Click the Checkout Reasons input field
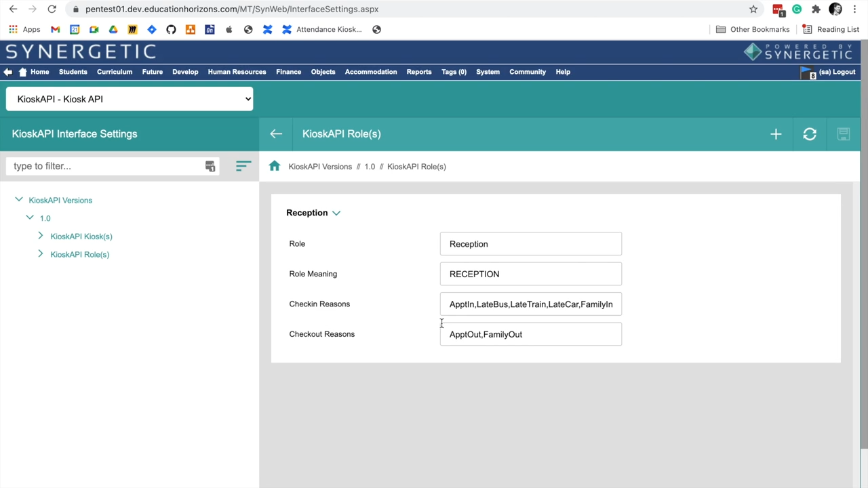This screenshot has width=868, height=488. click(x=531, y=334)
